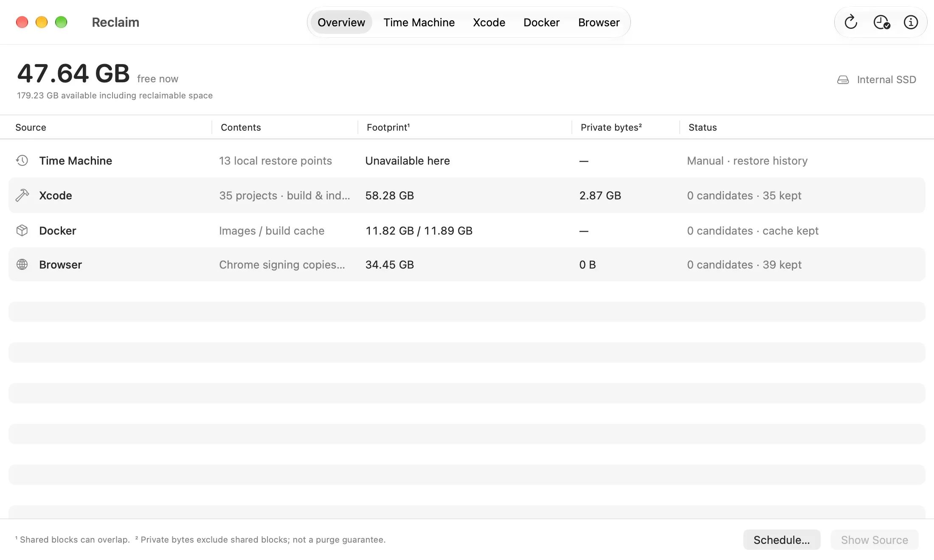Click '179.23 GB available including reclaimable space'

pos(115,95)
